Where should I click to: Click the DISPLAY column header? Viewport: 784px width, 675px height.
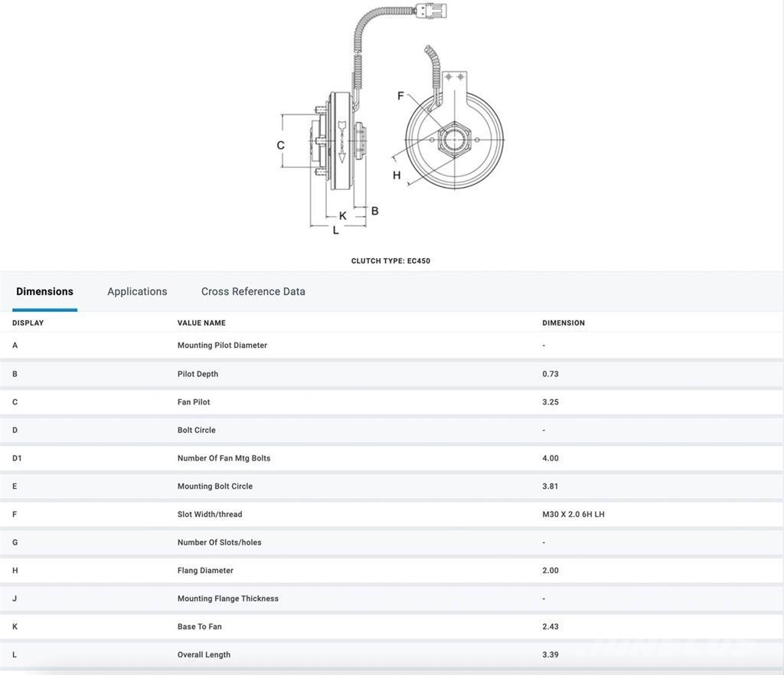tap(28, 323)
